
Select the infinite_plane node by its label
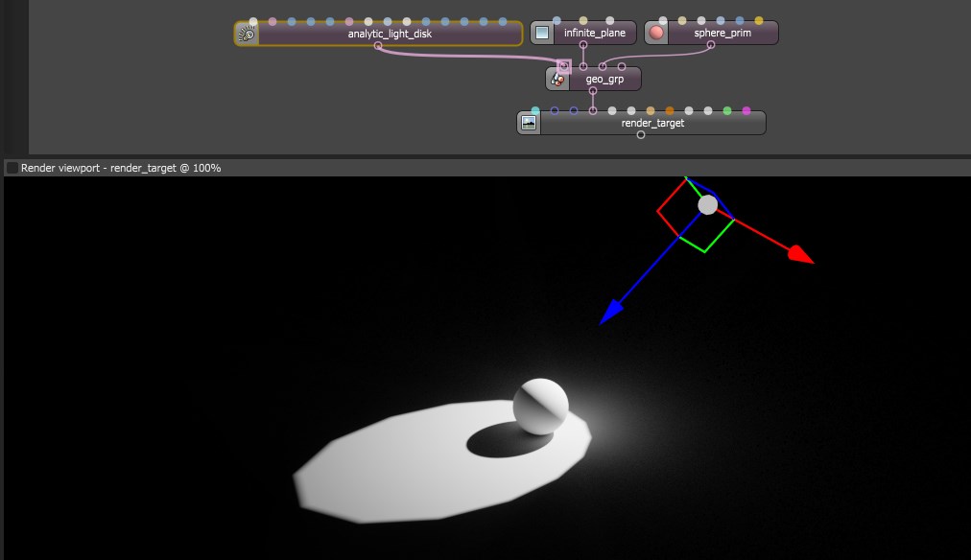click(595, 33)
